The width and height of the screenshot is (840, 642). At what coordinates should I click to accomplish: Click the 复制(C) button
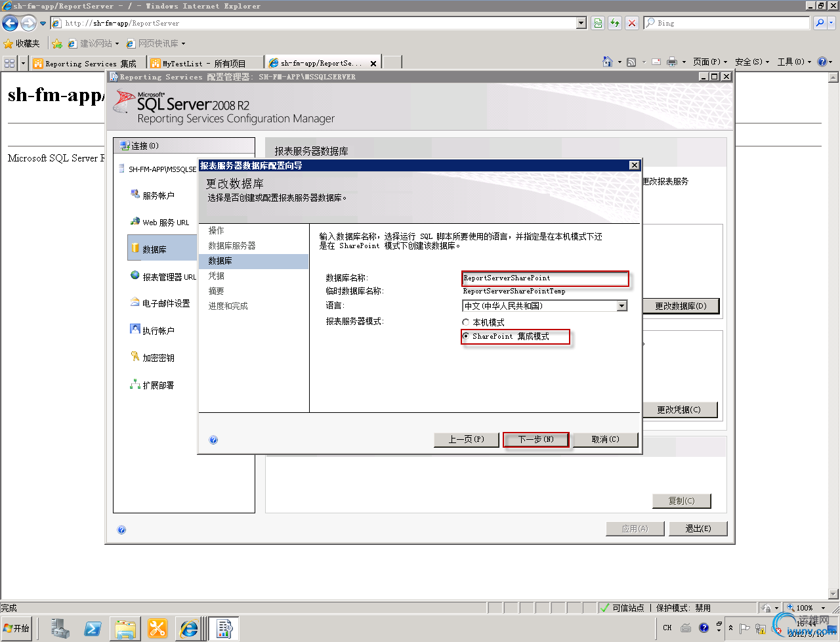[681, 501]
